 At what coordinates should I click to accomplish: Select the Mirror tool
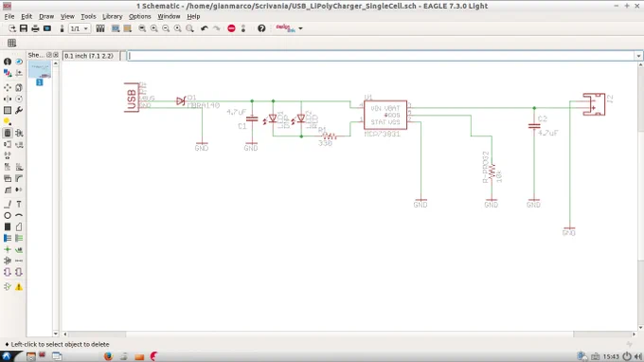8,99
